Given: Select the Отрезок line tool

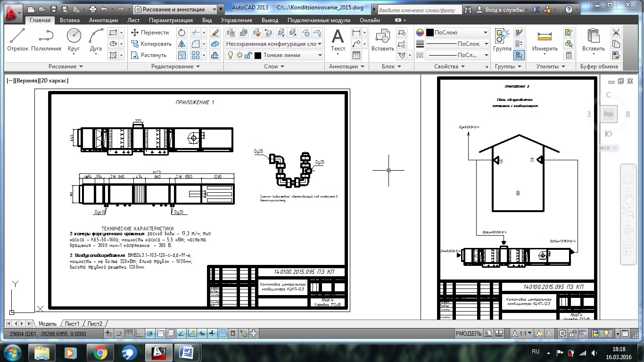Looking at the screenshot, I should (x=17, y=40).
